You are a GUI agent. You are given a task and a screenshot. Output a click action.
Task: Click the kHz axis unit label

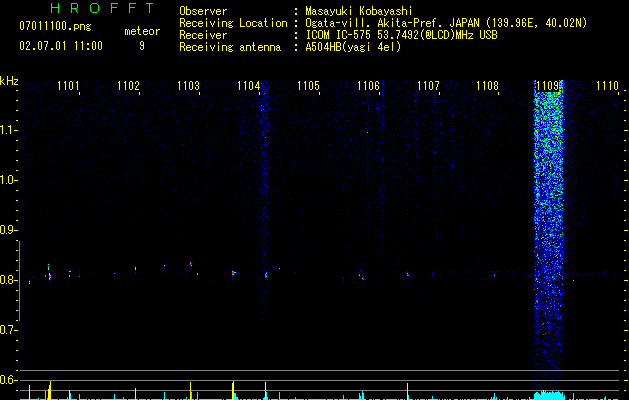[x=9, y=81]
